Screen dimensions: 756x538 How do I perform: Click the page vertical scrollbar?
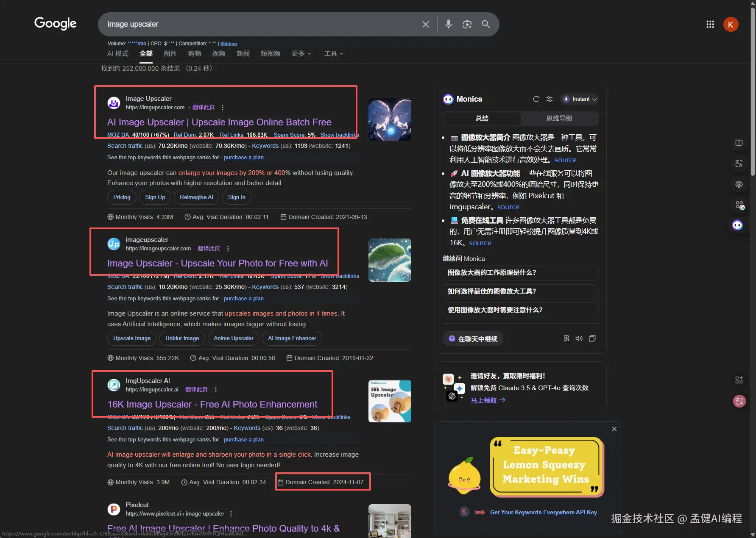pyautogui.click(x=753, y=91)
